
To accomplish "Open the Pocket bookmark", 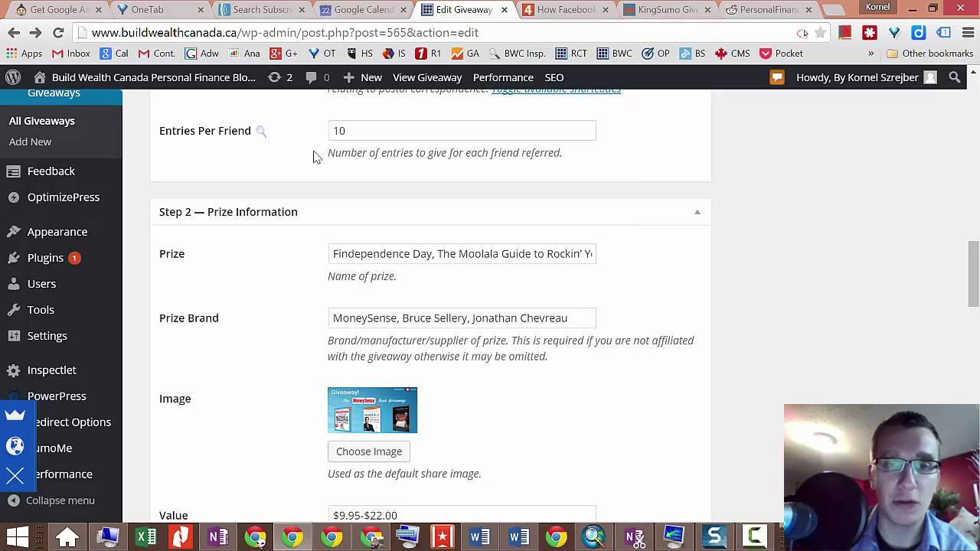I will pos(780,54).
